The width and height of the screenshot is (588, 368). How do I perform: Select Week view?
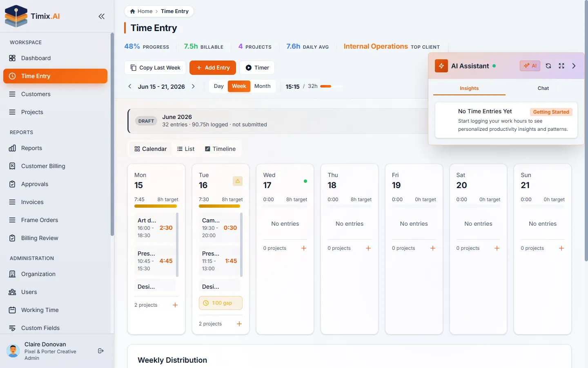click(x=239, y=86)
